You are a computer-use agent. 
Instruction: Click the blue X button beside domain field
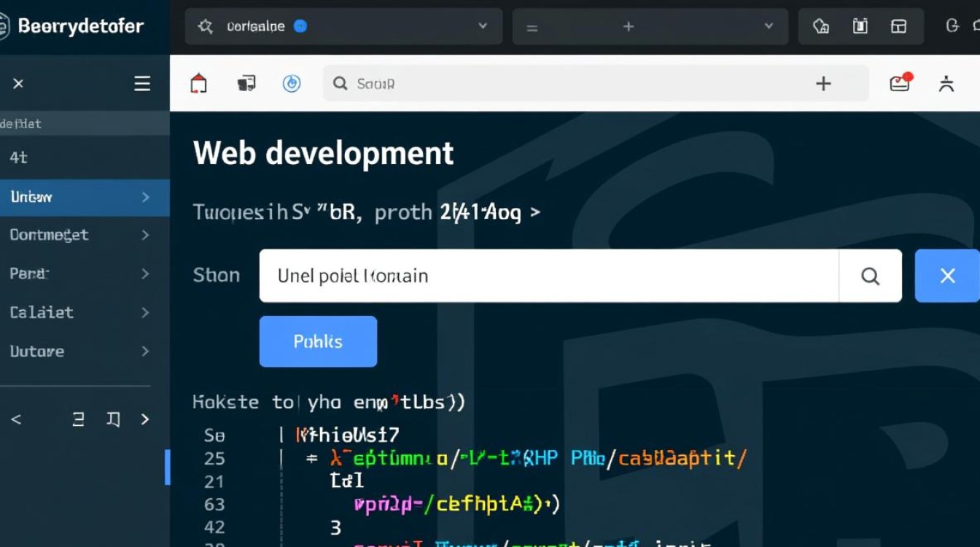pos(947,276)
